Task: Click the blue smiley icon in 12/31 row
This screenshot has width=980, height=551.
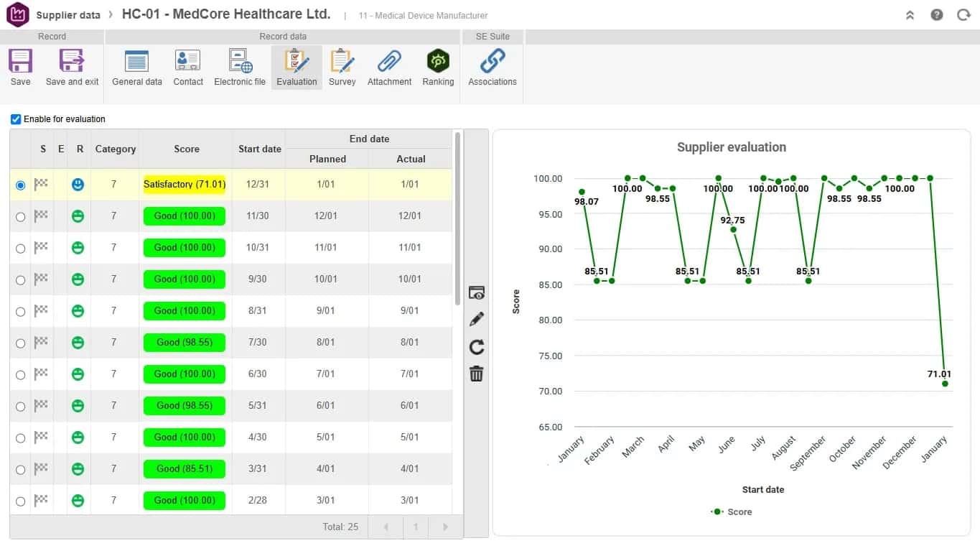Action: [78, 185]
